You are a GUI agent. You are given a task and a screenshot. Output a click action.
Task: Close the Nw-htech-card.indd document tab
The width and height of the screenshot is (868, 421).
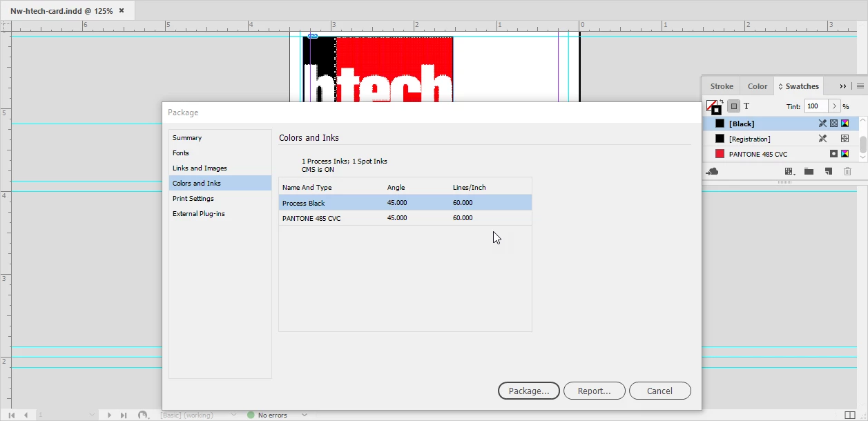coord(122,11)
